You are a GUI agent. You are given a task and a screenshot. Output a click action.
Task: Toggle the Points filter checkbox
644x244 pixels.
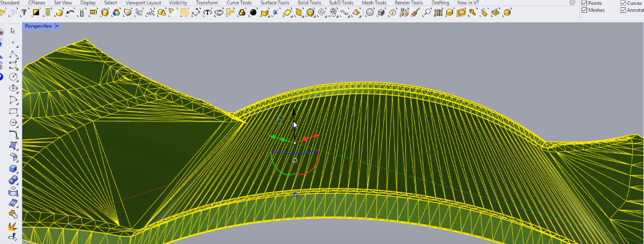pyautogui.click(x=585, y=3)
